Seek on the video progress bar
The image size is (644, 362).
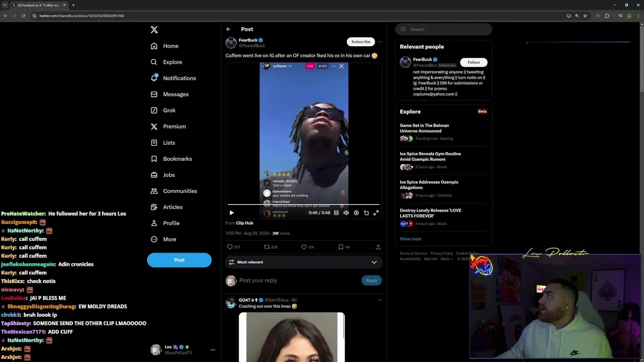point(303,205)
